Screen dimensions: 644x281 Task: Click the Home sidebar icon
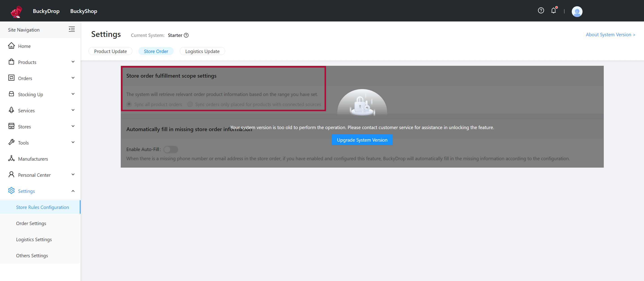coord(11,46)
